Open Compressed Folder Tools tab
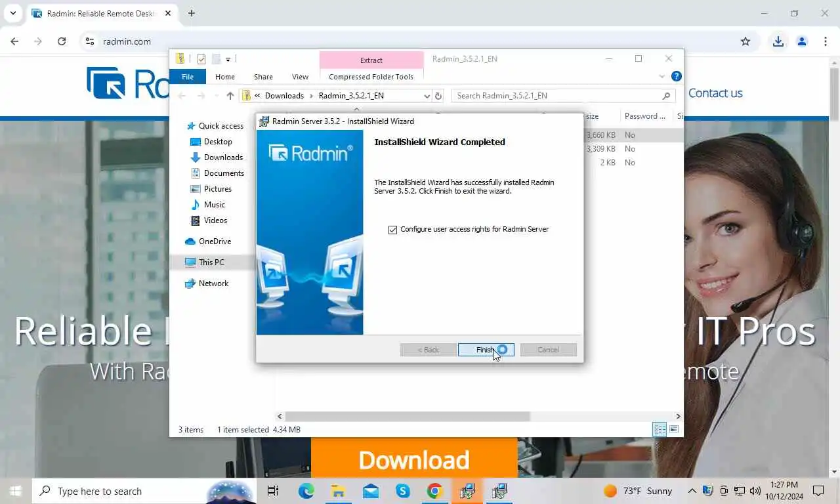840x504 pixels. point(371,77)
